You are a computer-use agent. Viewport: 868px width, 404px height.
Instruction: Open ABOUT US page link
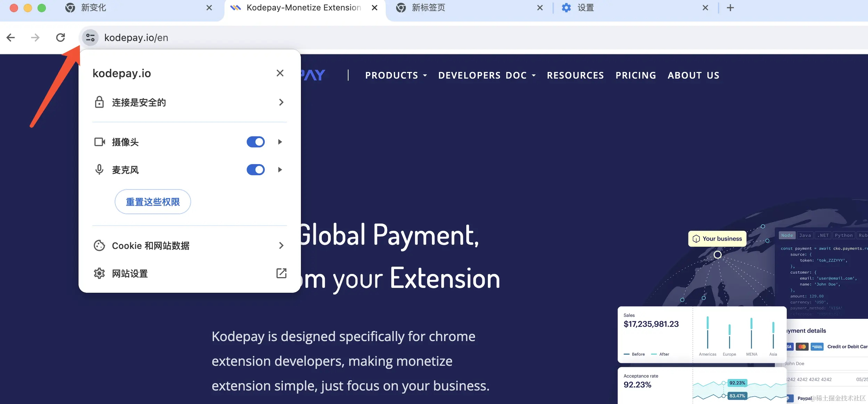click(x=693, y=75)
